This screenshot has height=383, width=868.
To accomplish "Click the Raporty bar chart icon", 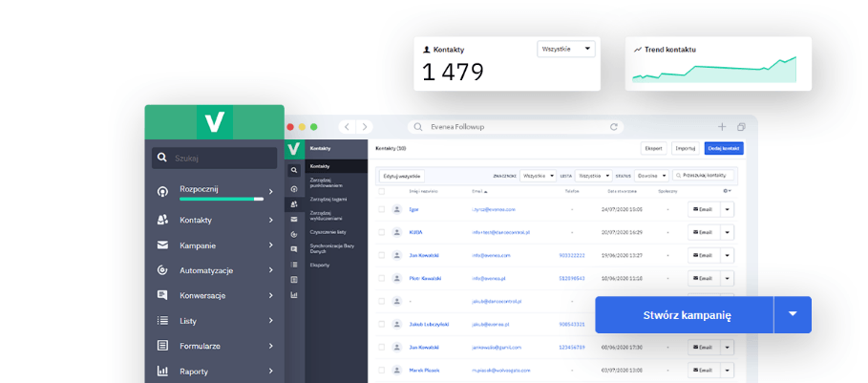I will click(162, 371).
